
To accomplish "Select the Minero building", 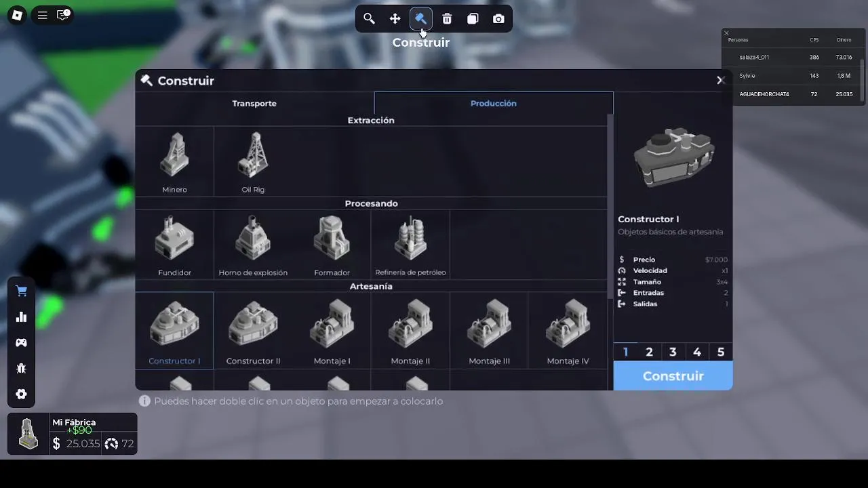I will (x=174, y=161).
